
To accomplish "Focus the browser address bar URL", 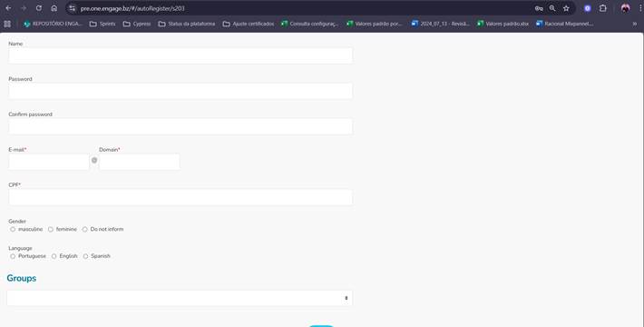I will tap(132, 8).
